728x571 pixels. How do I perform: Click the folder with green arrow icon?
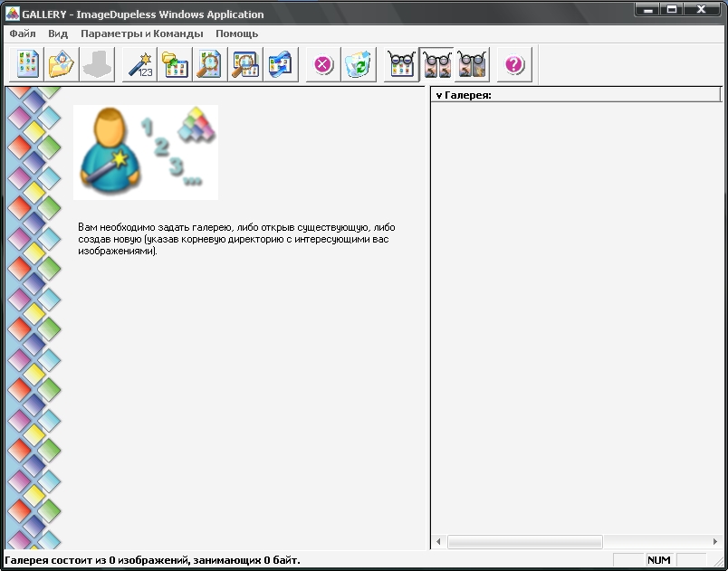point(175,65)
